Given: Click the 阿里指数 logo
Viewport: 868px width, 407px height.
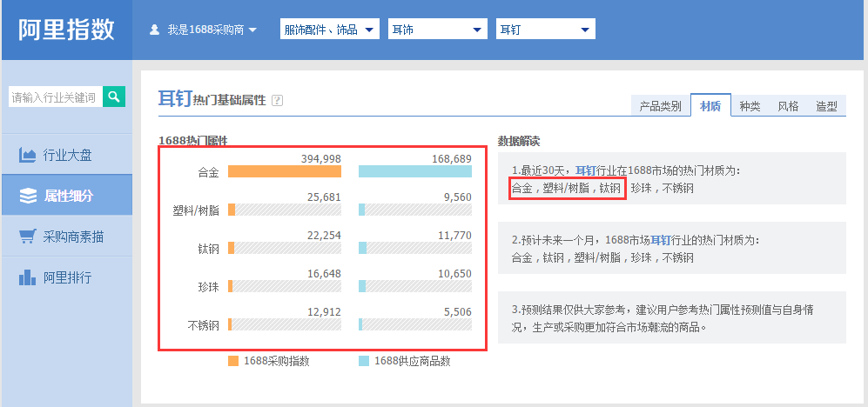Looking at the screenshot, I should coord(66,30).
